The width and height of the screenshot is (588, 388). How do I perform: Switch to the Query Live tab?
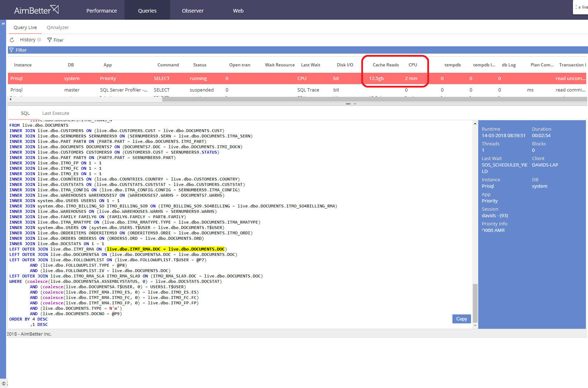[x=25, y=28]
